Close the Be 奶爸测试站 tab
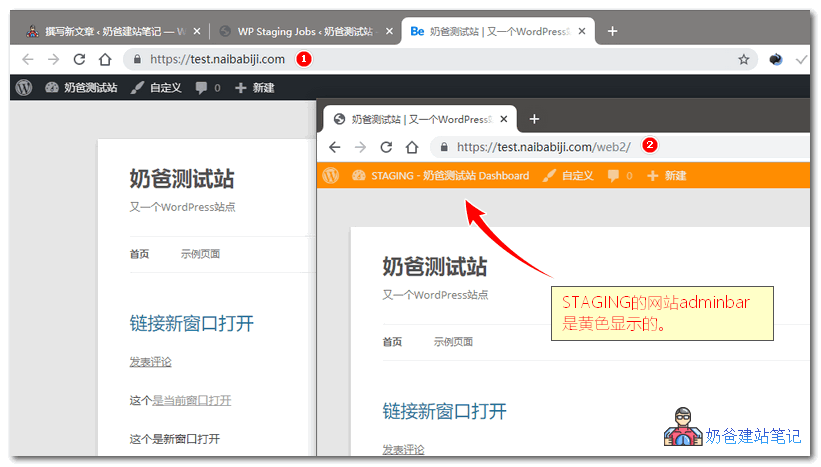Screen dimensions: 821x467 (582, 31)
